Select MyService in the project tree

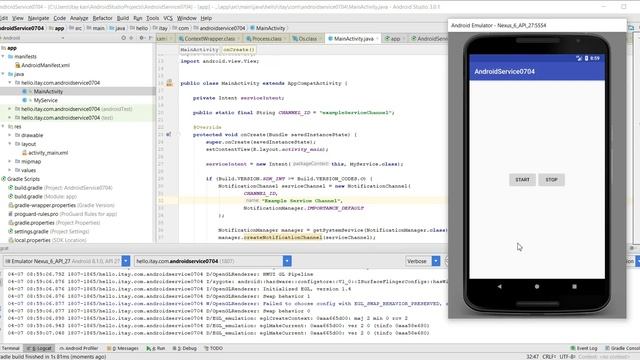[45, 100]
